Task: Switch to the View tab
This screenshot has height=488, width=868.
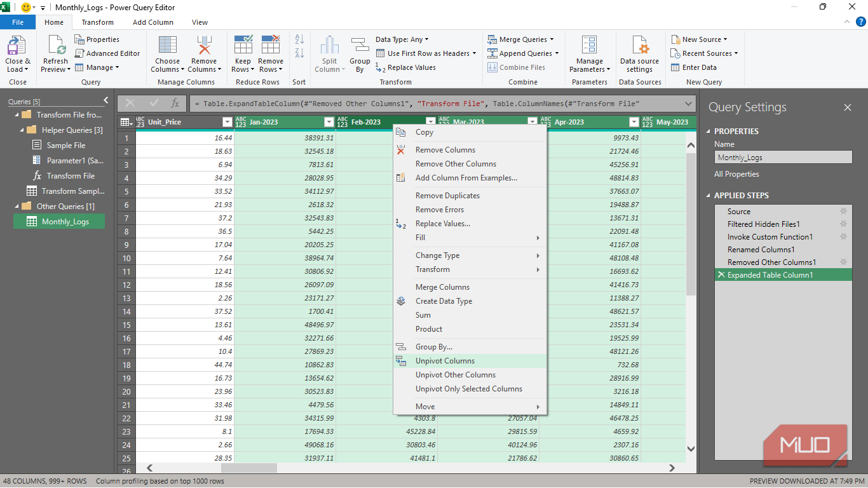Action: (200, 22)
